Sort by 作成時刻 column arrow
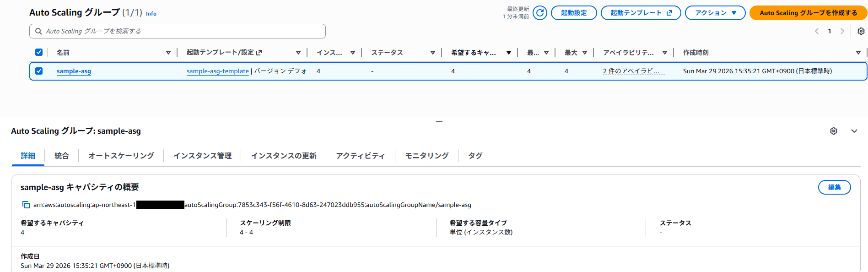Image resolution: width=868 pixels, height=272 pixels. click(x=858, y=53)
